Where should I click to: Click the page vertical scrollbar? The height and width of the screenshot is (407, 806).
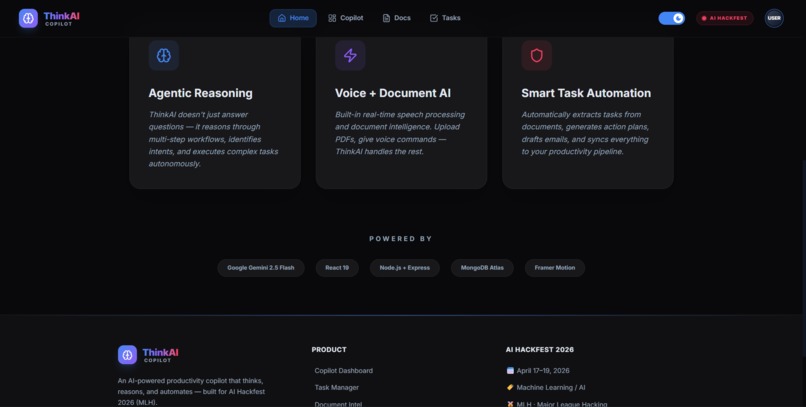click(803, 257)
